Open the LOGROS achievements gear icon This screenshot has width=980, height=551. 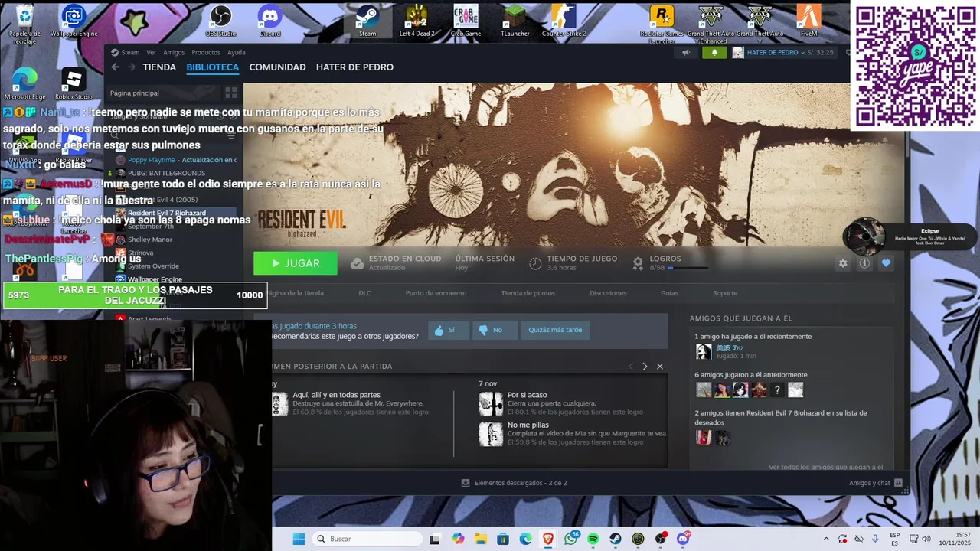click(638, 263)
